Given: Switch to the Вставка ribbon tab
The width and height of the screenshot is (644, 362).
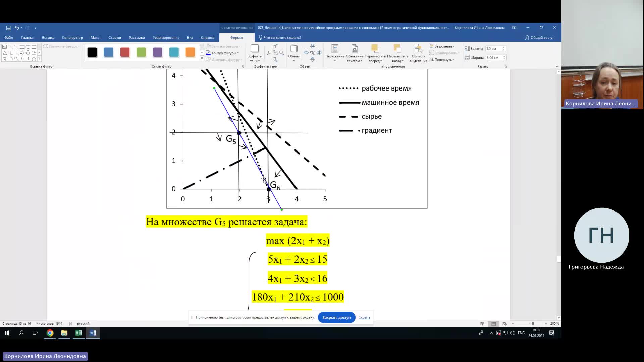Looking at the screenshot, I should click(48, 38).
